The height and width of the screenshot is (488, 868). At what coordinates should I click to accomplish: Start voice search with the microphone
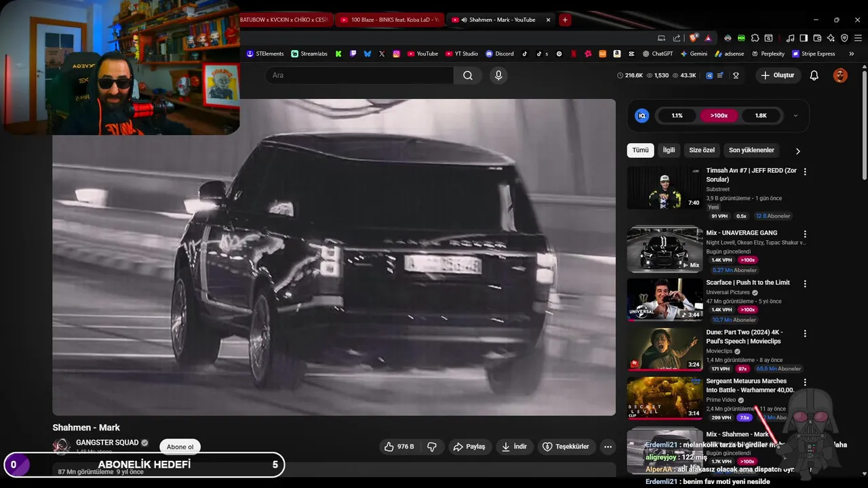(x=498, y=75)
